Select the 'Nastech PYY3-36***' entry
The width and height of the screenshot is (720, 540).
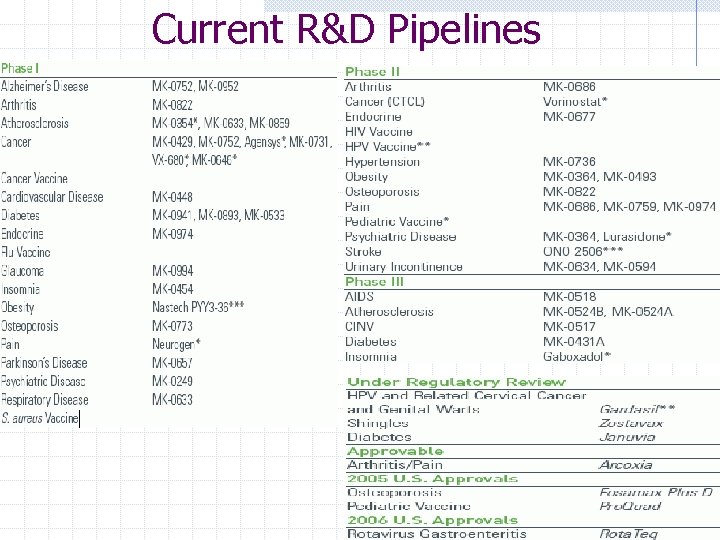pos(198,307)
